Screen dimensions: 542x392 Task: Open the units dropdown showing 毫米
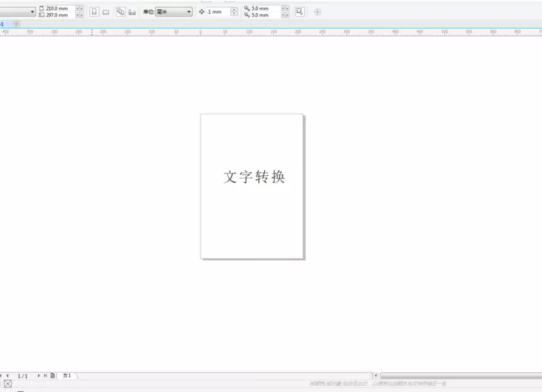tap(174, 11)
